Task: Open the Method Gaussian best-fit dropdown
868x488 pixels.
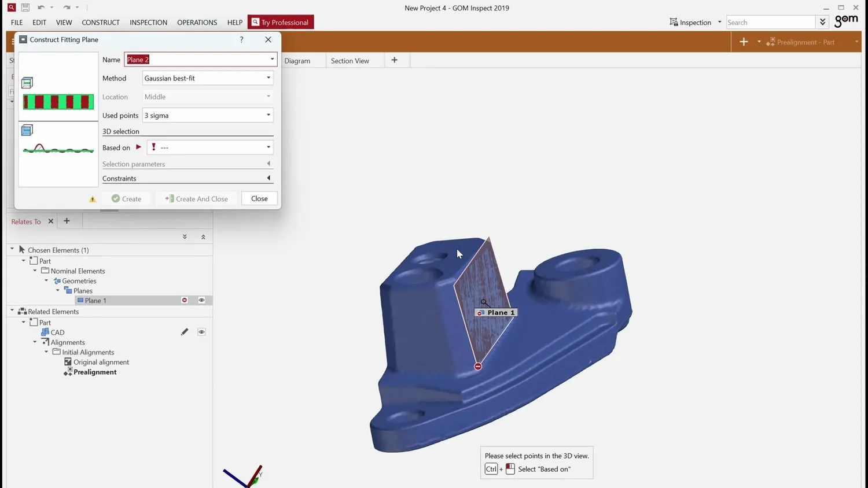Action: coord(207,78)
